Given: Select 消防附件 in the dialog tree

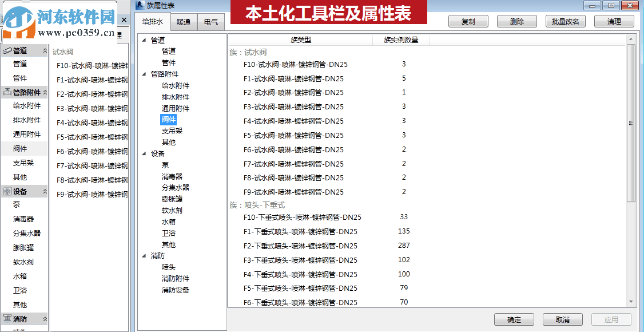Looking at the screenshot, I should [176, 278].
